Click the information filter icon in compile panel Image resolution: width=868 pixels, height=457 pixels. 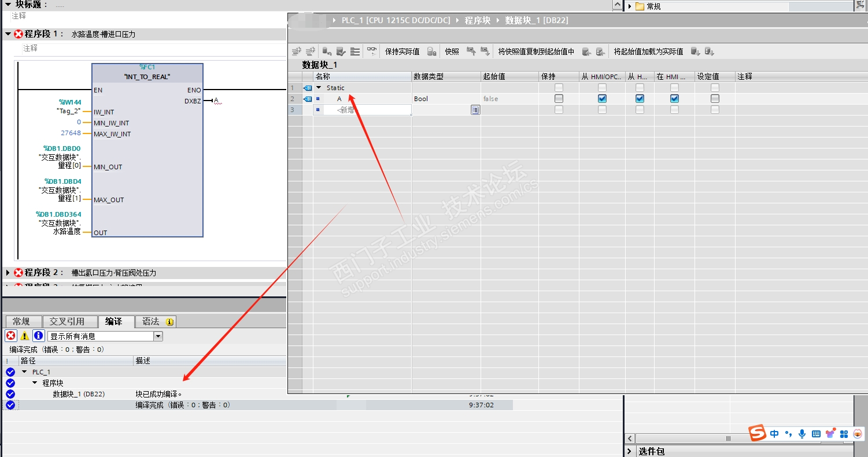click(38, 336)
